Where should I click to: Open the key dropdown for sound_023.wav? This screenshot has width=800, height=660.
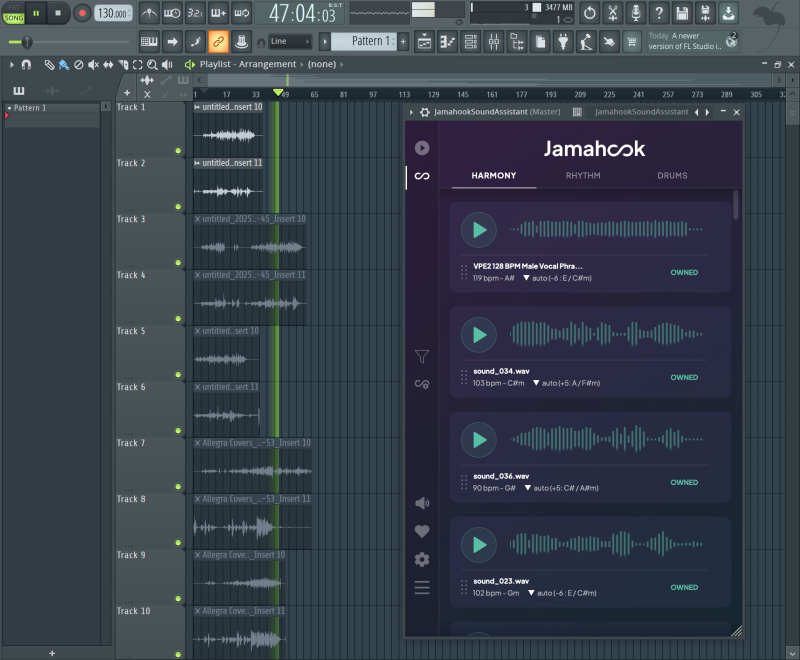tap(562, 593)
